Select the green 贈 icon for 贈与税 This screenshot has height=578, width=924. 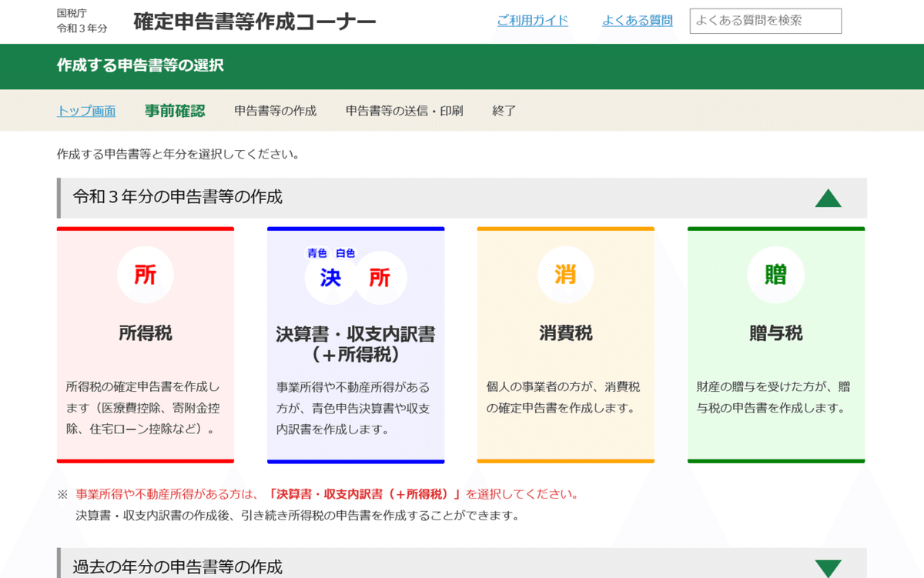point(776,274)
